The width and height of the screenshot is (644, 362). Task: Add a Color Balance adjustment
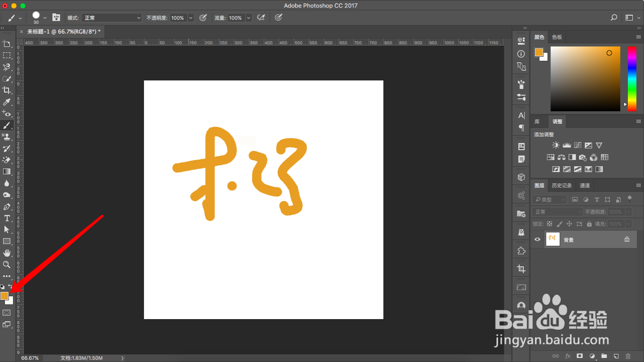(x=561, y=157)
